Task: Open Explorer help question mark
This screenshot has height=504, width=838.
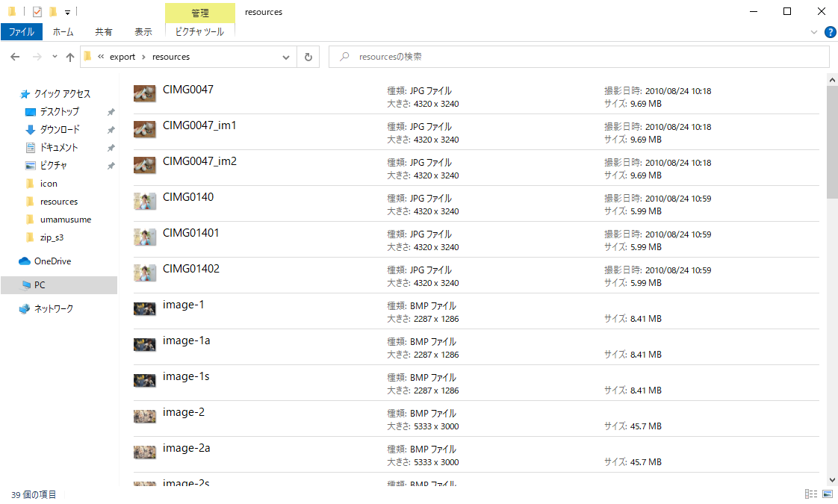Action: pyautogui.click(x=830, y=32)
